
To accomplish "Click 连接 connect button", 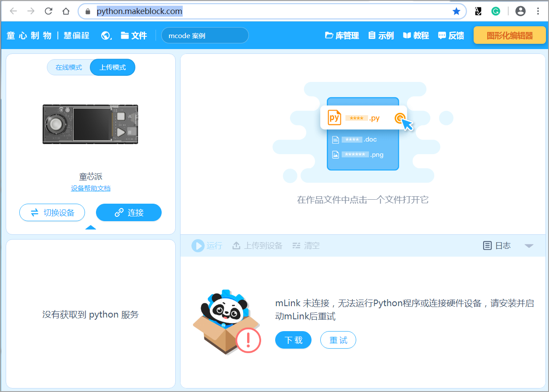I will pyautogui.click(x=129, y=213).
